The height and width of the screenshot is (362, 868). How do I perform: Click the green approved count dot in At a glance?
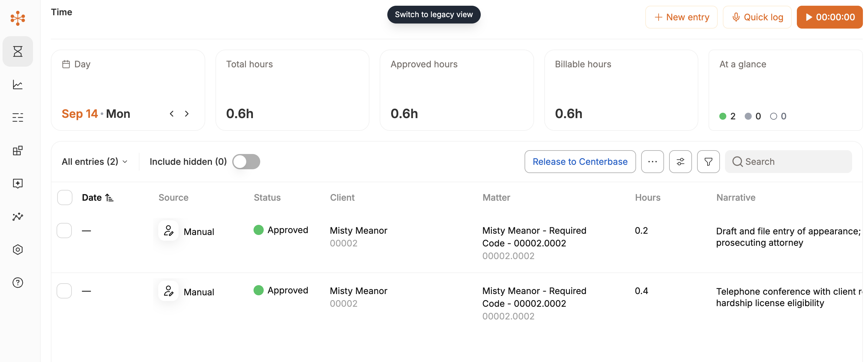pos(722,116)
